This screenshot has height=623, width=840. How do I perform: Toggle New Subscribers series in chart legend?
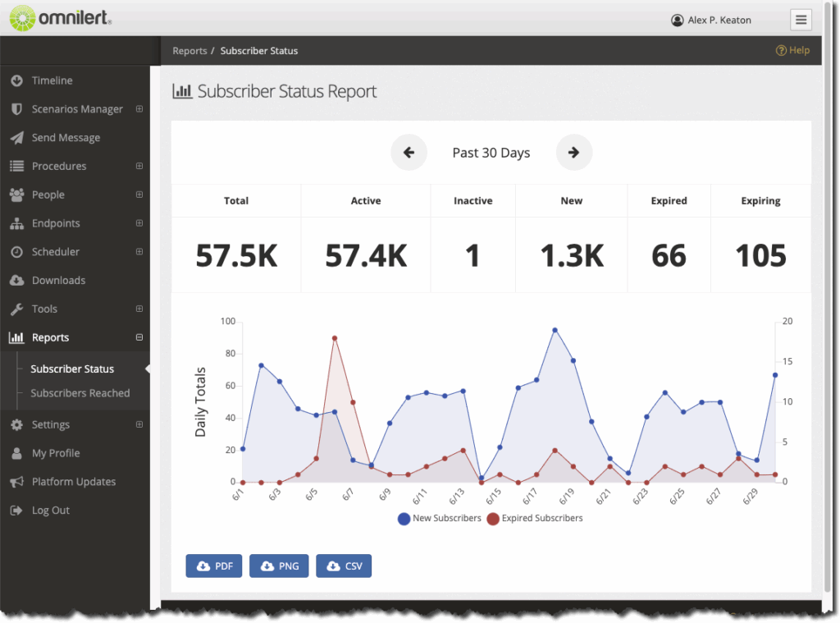pos(439,519)
